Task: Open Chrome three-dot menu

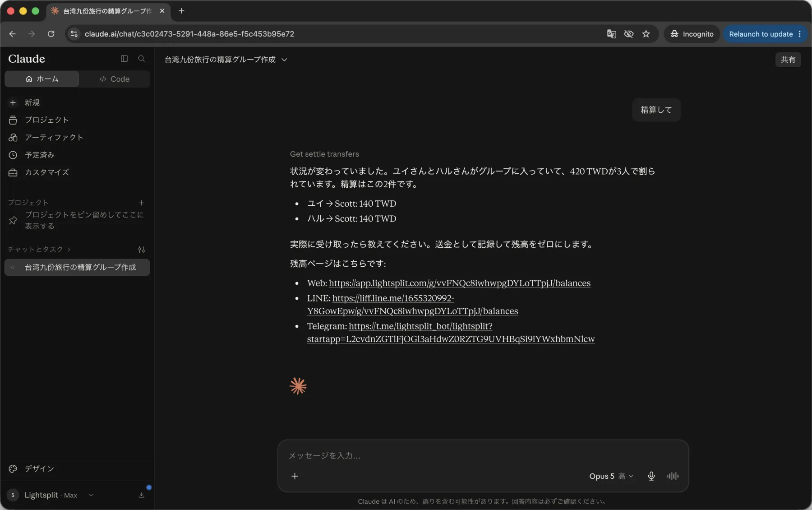Action: click(800, 34)
